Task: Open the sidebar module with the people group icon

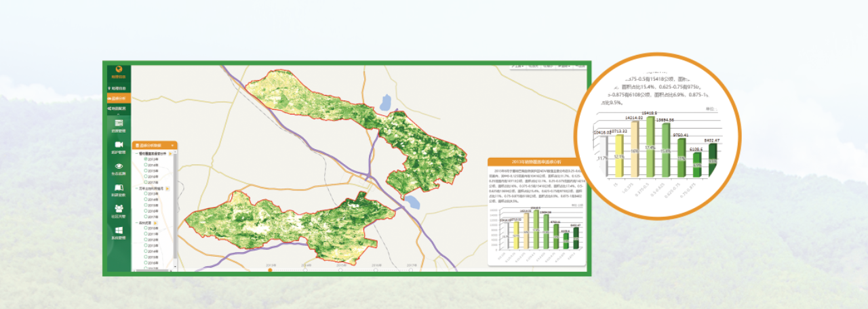Action: pos(119,210)
